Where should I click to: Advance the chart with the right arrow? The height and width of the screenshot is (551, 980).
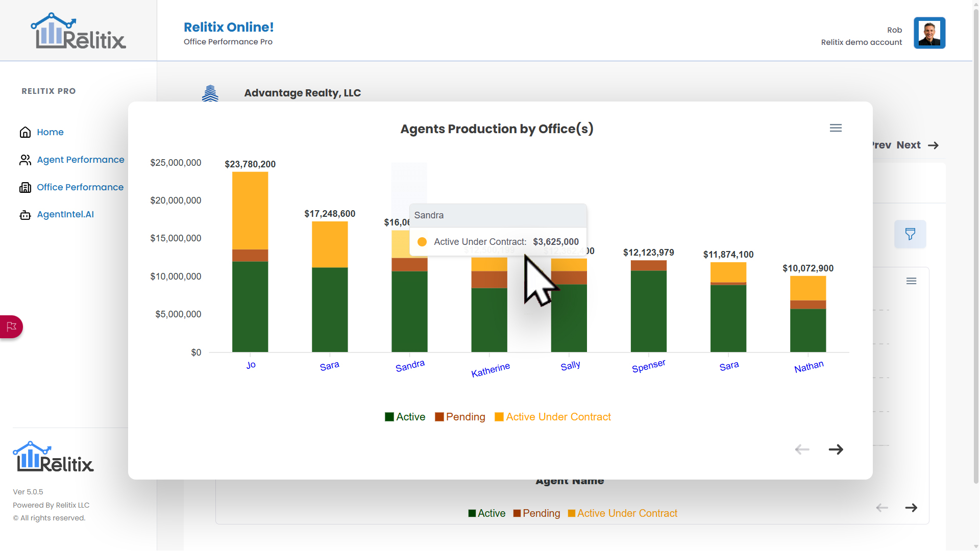pyautogui.click(x=836, y=449)
